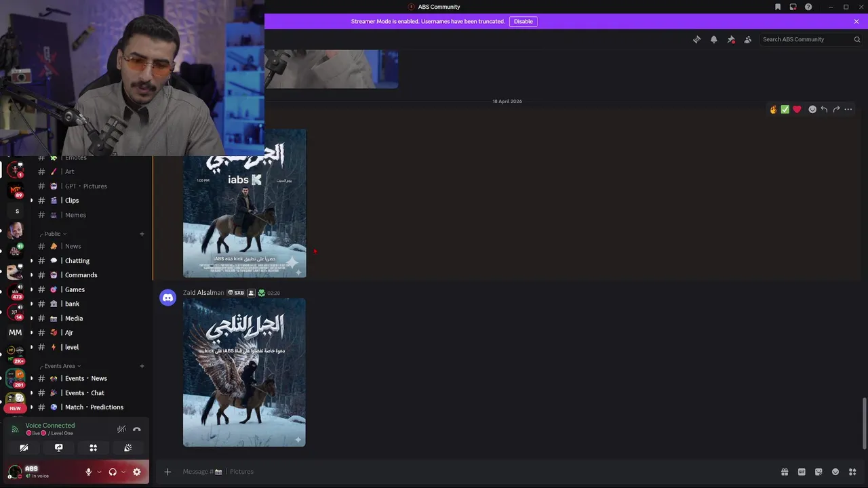Screen dimensions: 868x488
Task: Share your screen button
Action: tap(58, 448)
